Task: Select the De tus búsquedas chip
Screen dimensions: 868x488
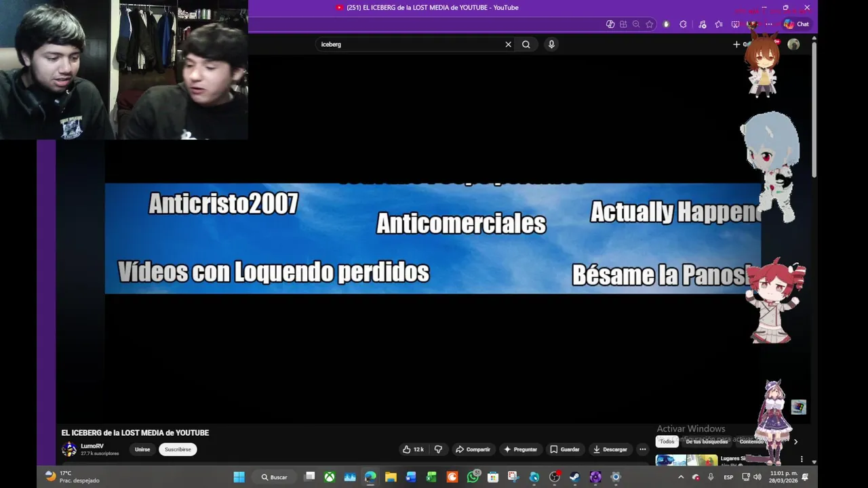Action: point(706,442)
